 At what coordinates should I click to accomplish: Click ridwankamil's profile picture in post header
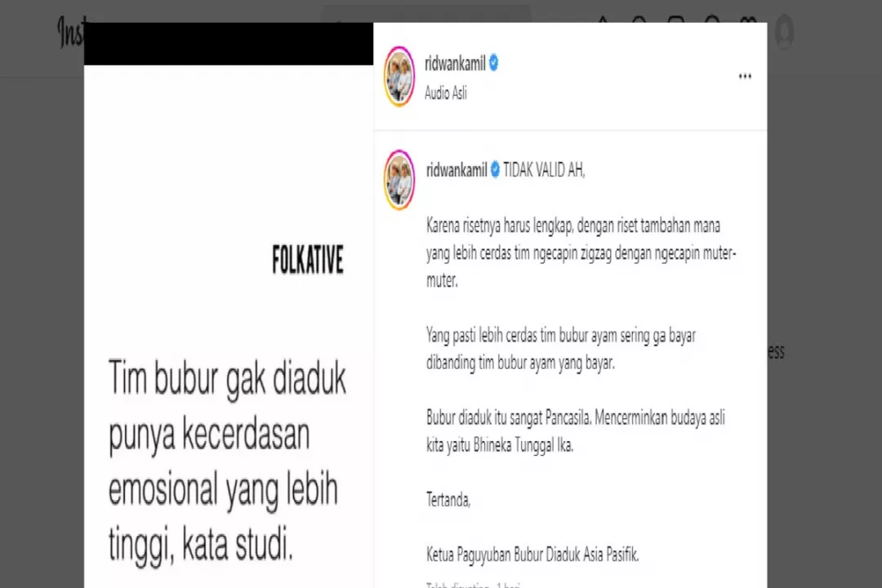(399, 77)
